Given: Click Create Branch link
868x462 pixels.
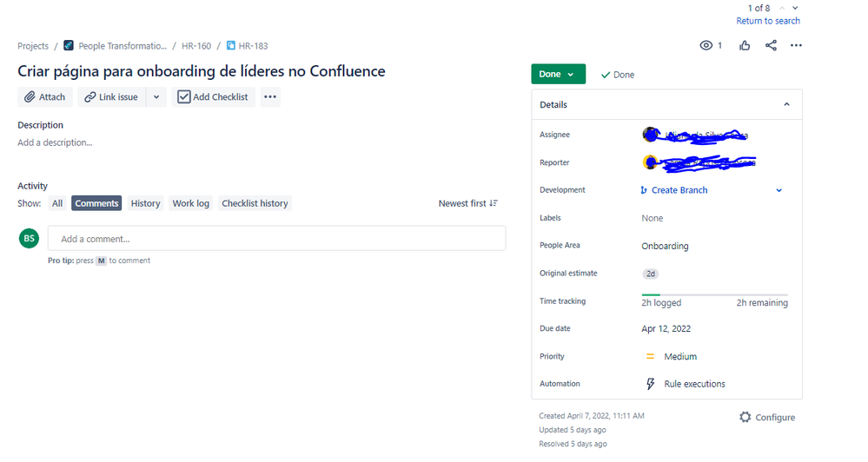Looking at the screenshot, I should 679,190.
